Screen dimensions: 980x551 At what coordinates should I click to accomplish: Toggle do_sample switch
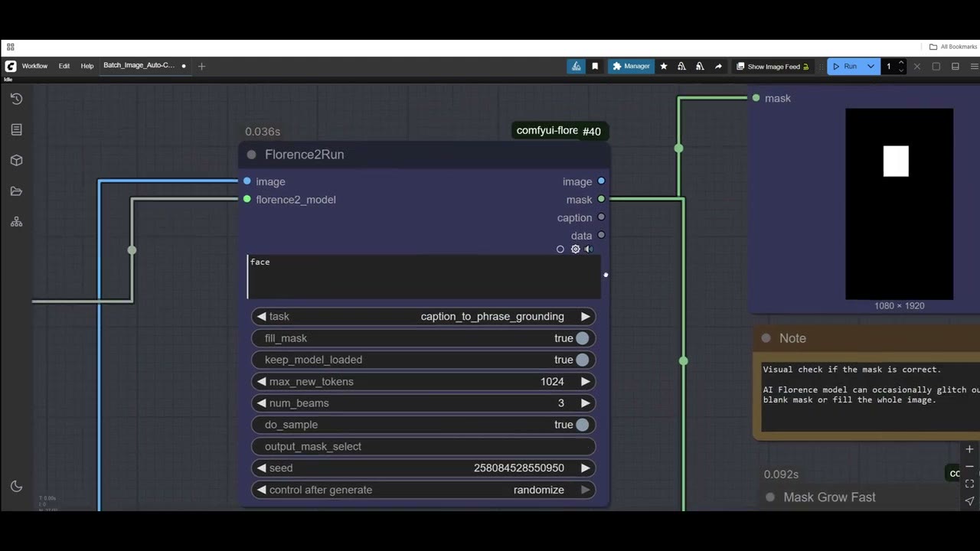click(583, 425)
